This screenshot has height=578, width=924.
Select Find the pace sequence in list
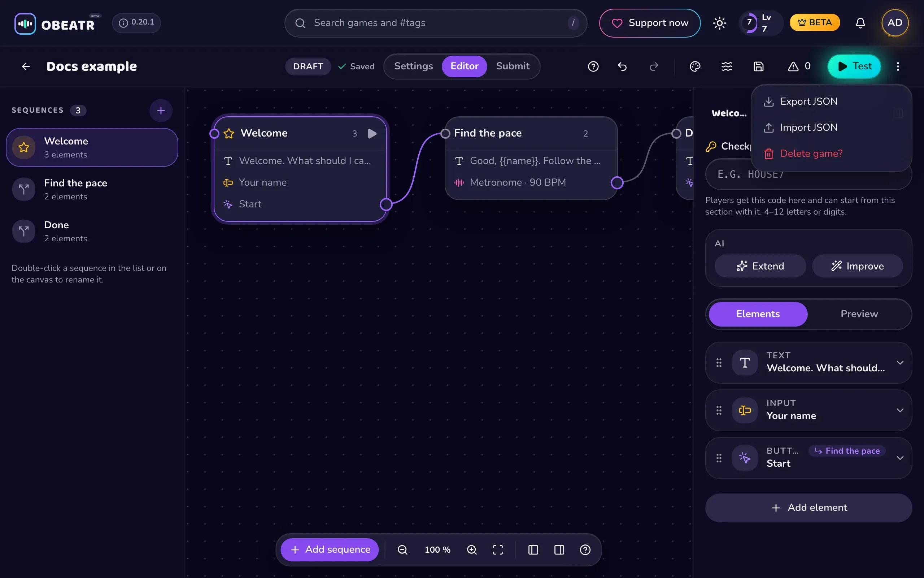click(92, 189)
